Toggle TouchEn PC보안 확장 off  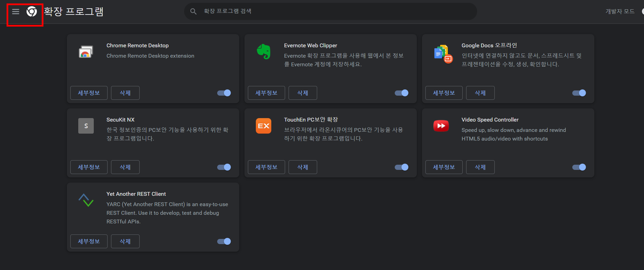[402, 167]
